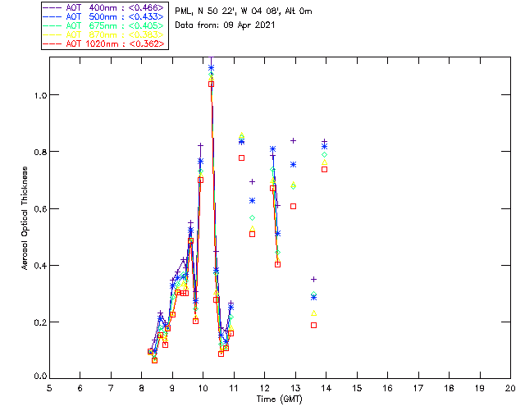The image size is (525, 420).
Task: Click the 0.4 tick label on y-axis
Action: [40, 266]
